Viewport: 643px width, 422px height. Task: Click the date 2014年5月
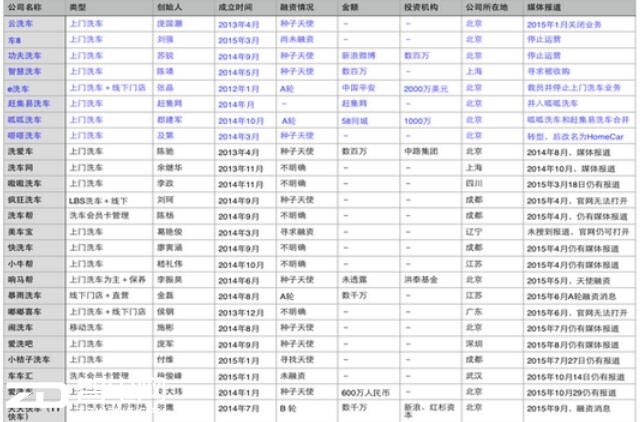(238, 72)
